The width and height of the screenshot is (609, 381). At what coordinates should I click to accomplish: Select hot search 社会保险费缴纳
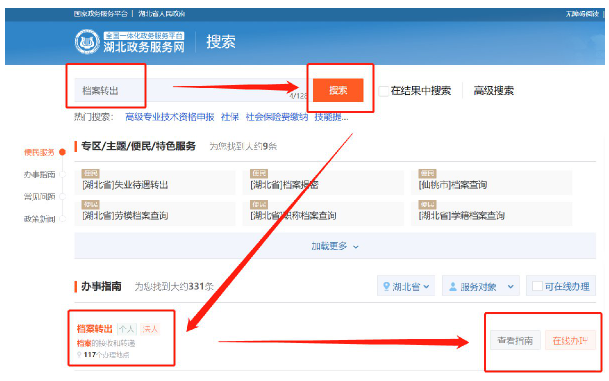[x=277, y=117]
